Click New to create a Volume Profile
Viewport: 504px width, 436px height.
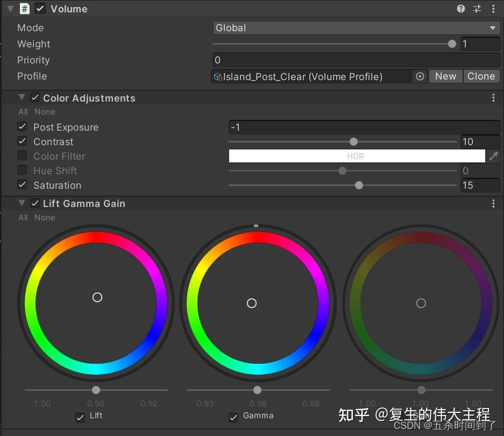pos(445,76)
